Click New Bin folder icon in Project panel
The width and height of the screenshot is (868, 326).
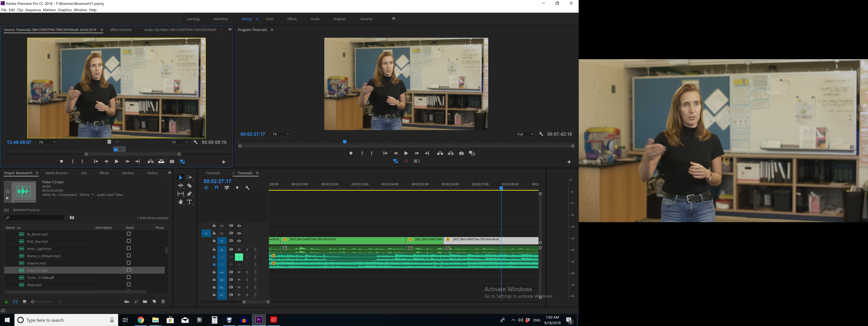tap(145, 301)
